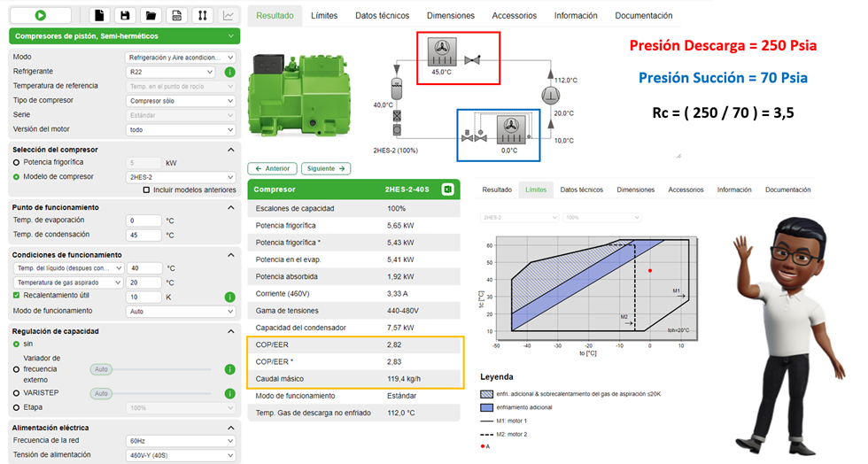Open Tipo de compresor dropdown
This screenshot has height=464, width=868.
click(x=181, y=101)
